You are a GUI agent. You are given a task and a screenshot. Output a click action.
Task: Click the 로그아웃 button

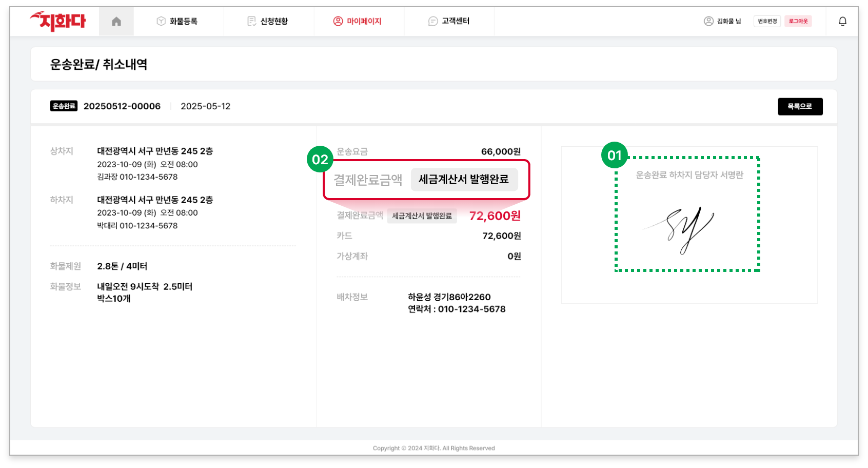pos(798,21)
